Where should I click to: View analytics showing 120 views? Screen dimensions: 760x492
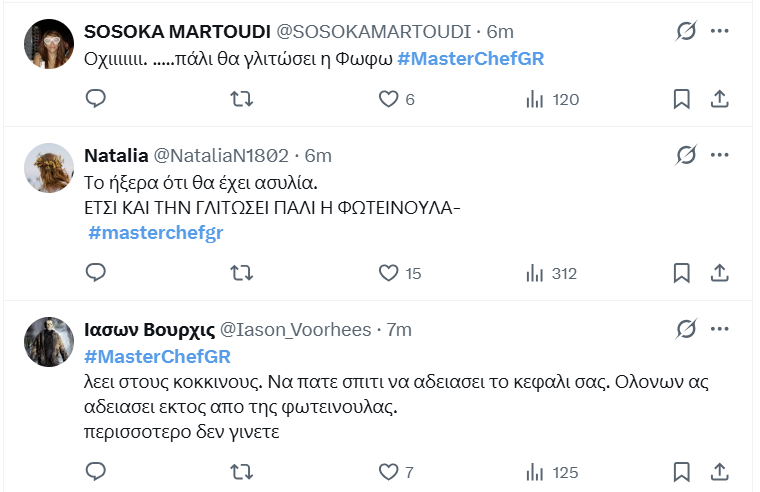pos(552,99)
